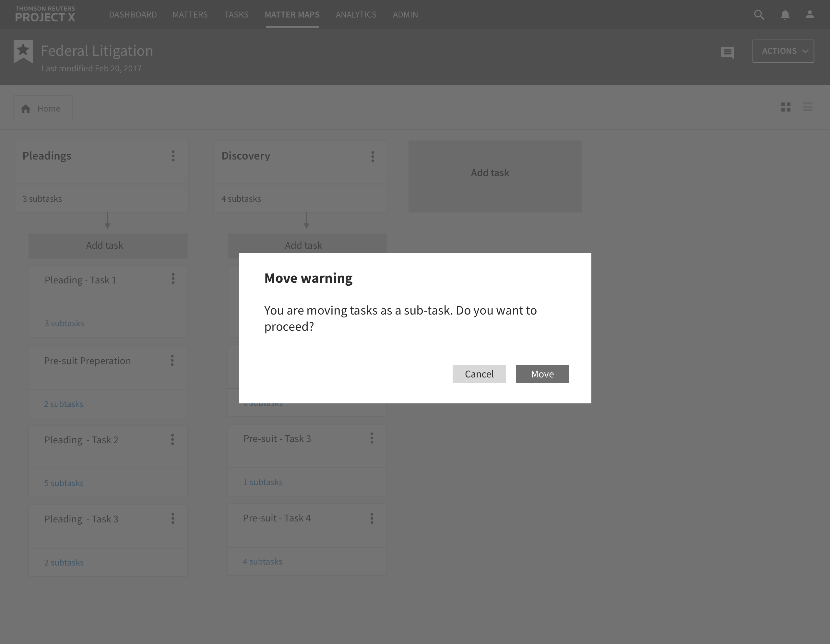Go to the DASHBOARD tab

click(x=133, y=15)
